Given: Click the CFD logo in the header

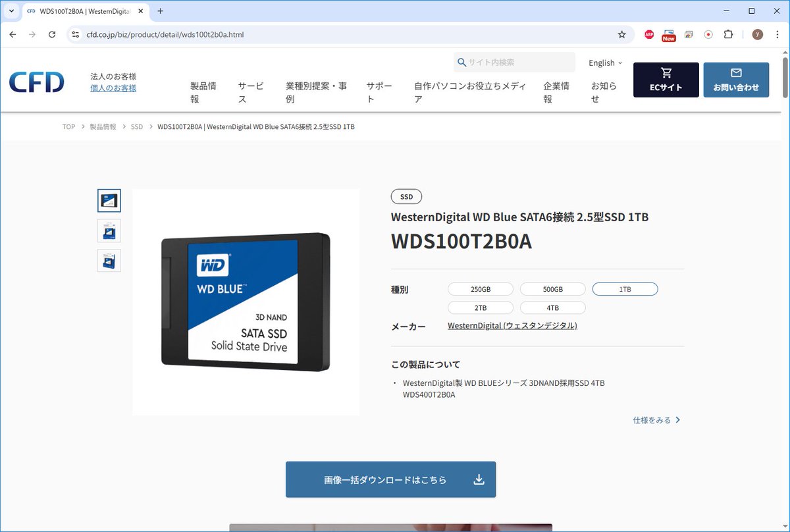Looking at the screenshot, I should 37,82.
